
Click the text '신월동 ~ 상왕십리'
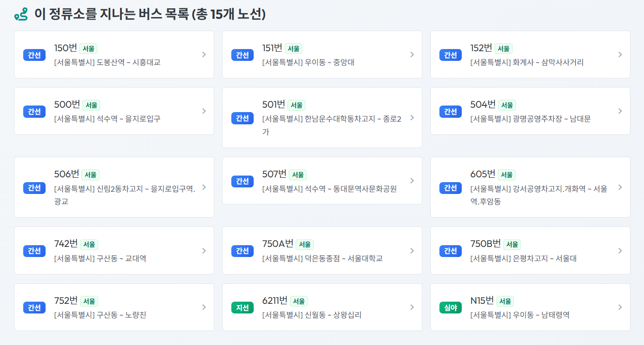tap(333, 315)
